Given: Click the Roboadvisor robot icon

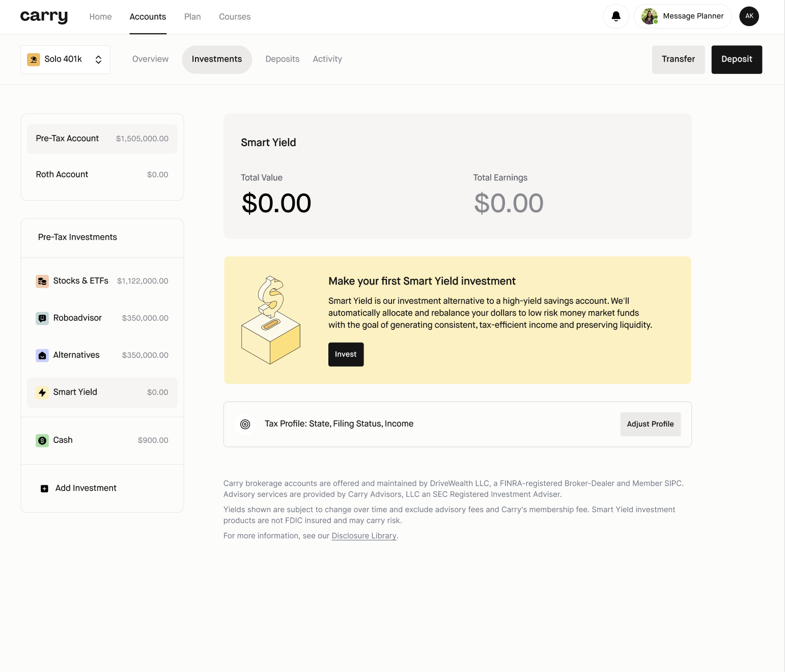Looking at the screenshot, I should tap(42, 318).
